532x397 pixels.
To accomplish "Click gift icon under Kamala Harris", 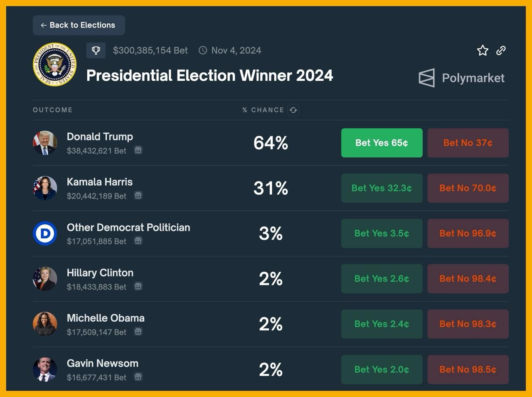I will (138, 196).
